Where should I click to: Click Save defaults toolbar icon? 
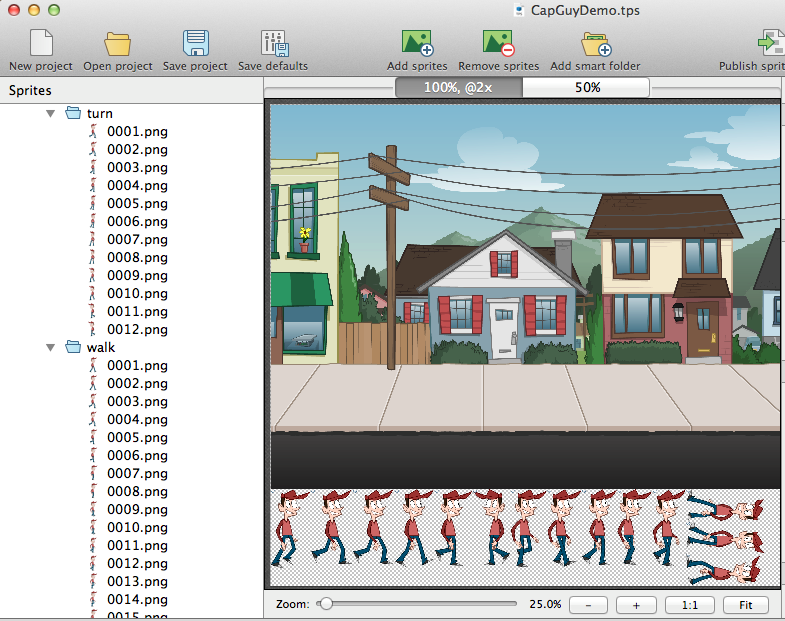273,43
